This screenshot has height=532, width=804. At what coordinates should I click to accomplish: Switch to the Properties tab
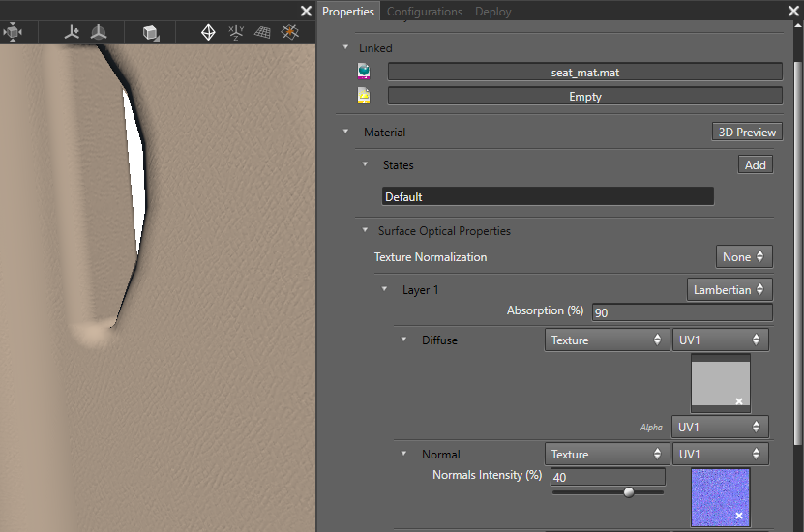(348, 12)
